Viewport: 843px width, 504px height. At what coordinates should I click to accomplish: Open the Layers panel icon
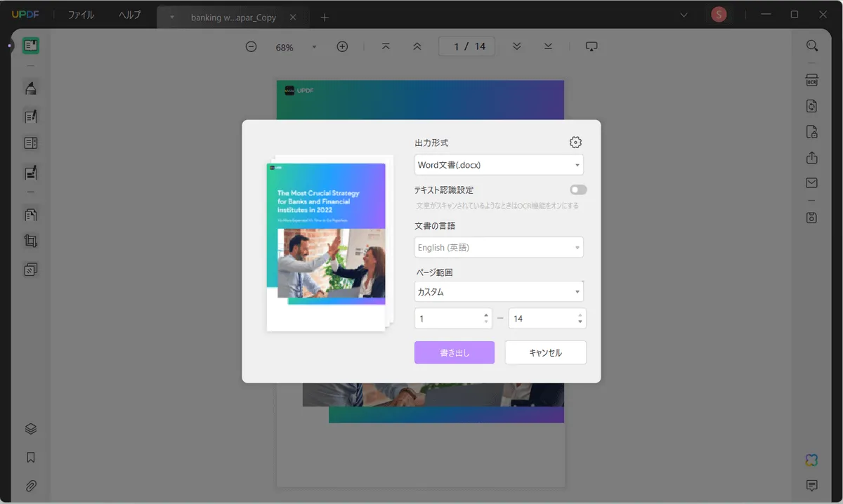(x=30, y=429)
